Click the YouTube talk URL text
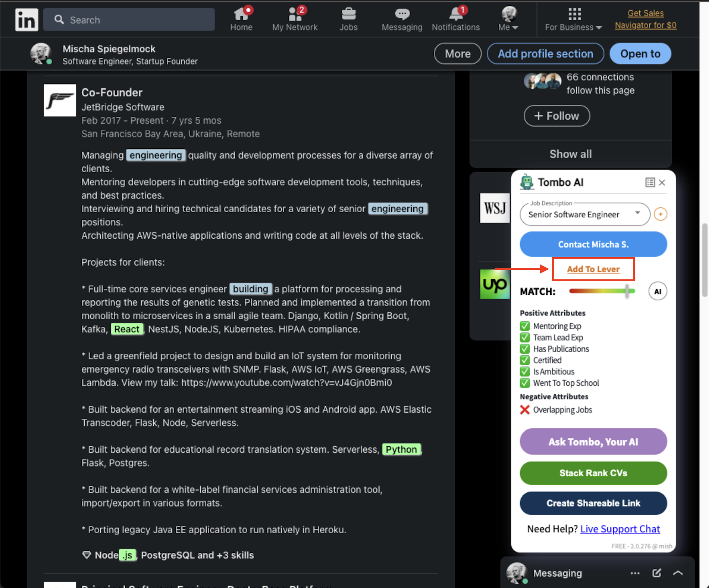The height and width of the screenshot is (588, 709). click(286, 382)
